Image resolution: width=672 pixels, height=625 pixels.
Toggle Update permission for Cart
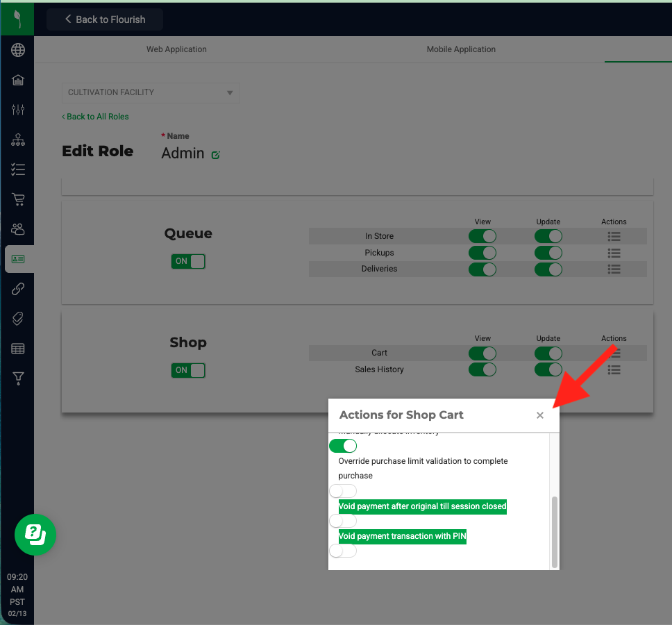click(x=548, y=353)
